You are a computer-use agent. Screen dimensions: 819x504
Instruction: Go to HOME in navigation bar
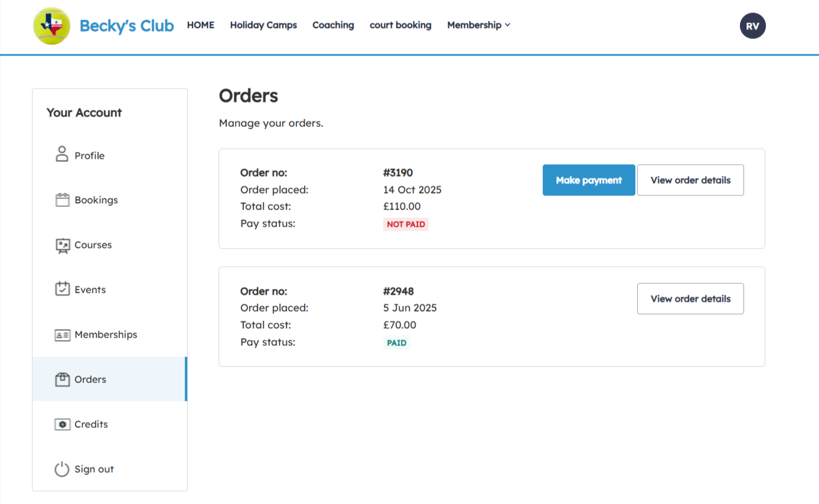pos(200,25)
